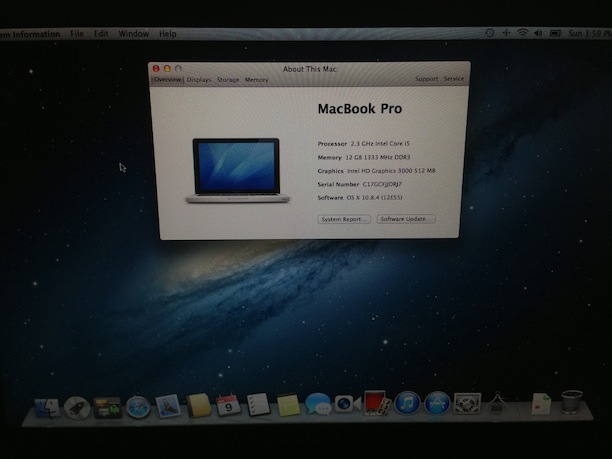Open Finder from the dock
Image resolution: width=612 pixels, height=459 pixels.
click(x=46, y=407)
